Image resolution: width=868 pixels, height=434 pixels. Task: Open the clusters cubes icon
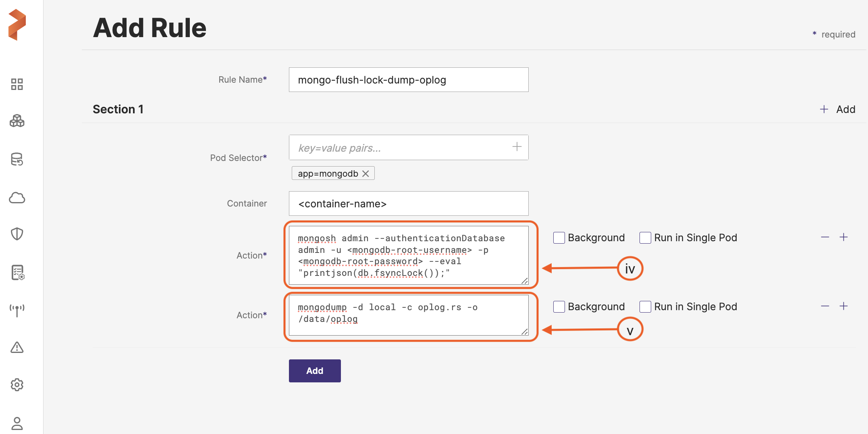[x=17, y=121]
